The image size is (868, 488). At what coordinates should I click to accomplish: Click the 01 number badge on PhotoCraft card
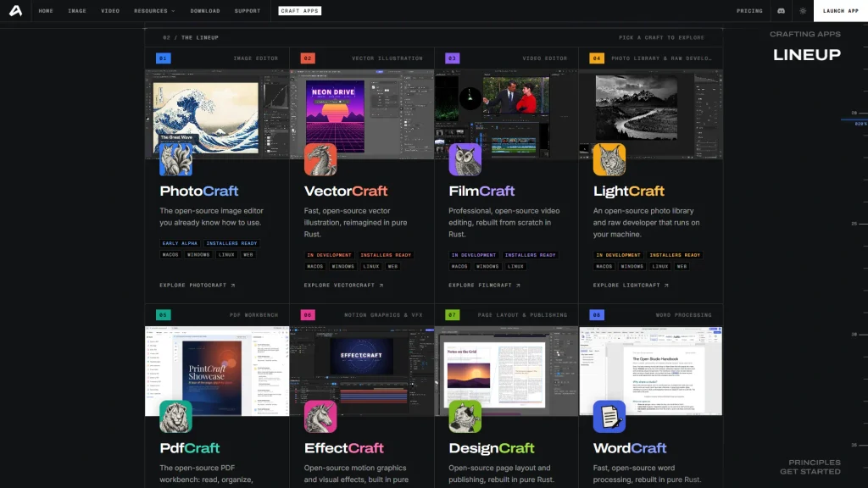tap(164, 58)
